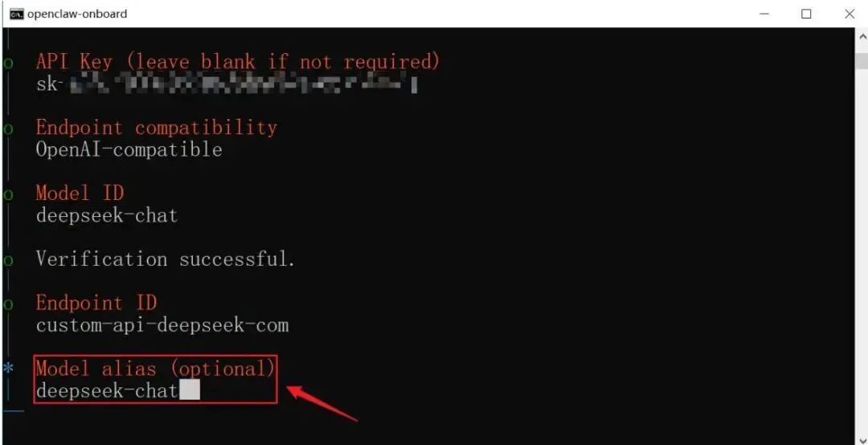Click the custom-api-deepseek-com endpoint text
Viewport: 868px width, 445px height.
(162, 325)
